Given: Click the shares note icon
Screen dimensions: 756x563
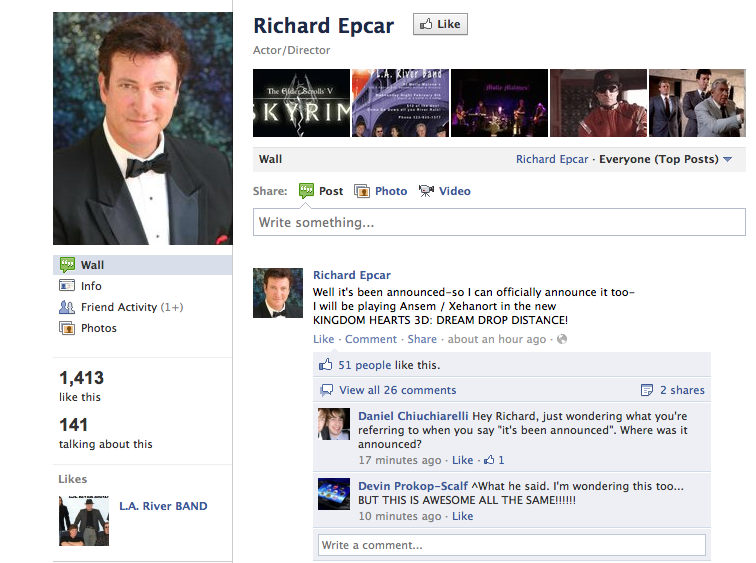Looking at the screenshot, I should [x=647, y=389].
